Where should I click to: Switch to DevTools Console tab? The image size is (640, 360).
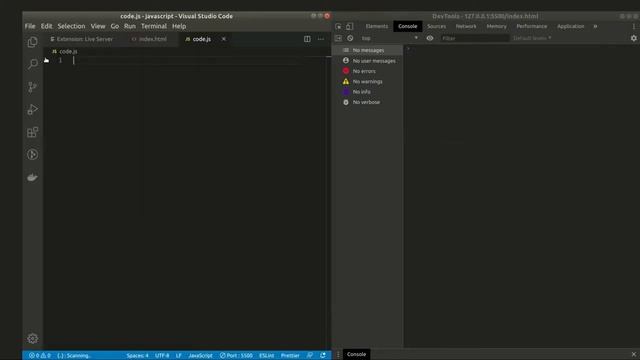coord(408,26)
